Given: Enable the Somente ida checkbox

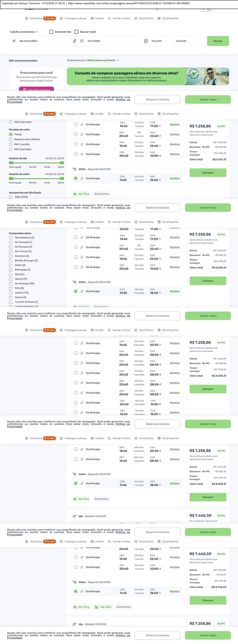Looking at the screenshot, I should (x=51, y=32).
